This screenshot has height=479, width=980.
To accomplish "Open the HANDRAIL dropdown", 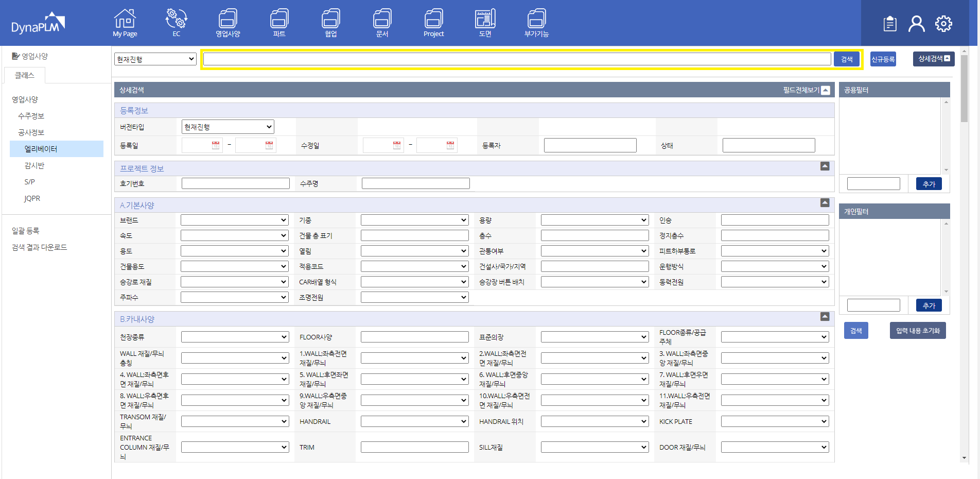I will [415, 421].
